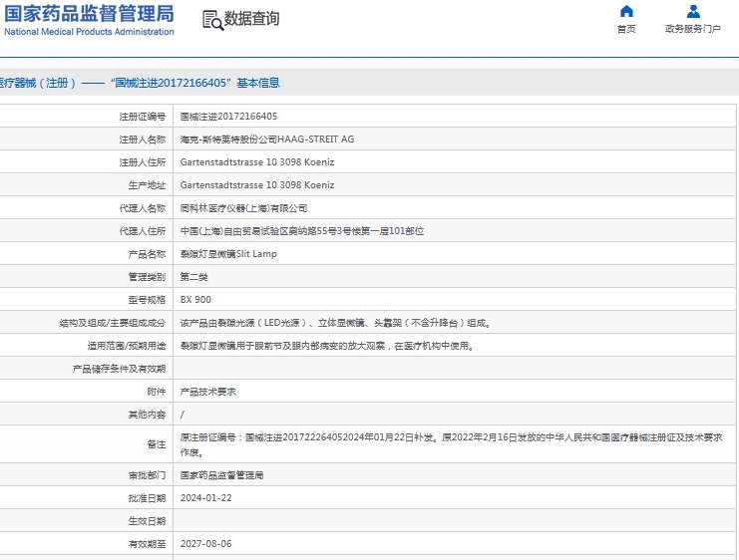Click the 结构及组成/主要组成成分 label

(x=112, y=323)
